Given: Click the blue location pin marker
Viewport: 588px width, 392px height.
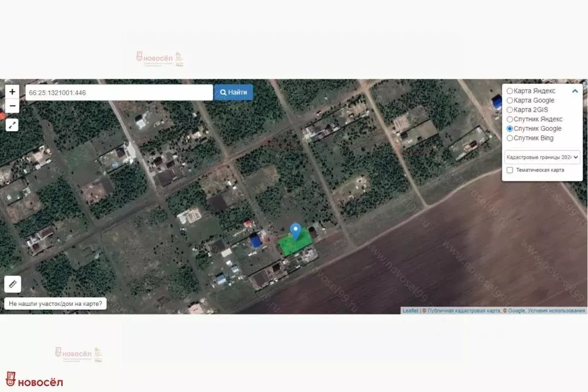Looking at the screenshot, I should pyautogui.click(x=295, y=232).
